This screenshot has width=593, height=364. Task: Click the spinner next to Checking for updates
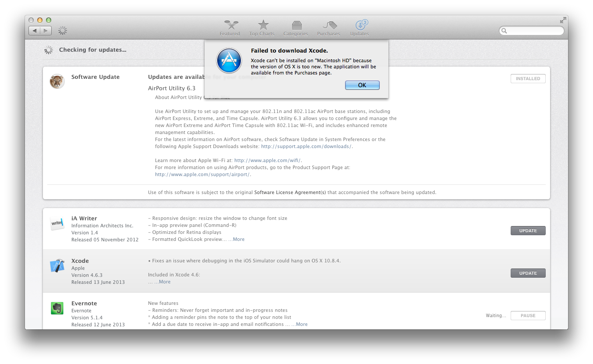tap(49, 50)
